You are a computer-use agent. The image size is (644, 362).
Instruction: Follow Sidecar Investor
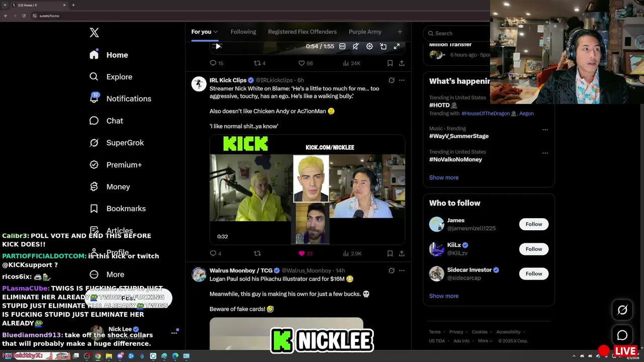pos(534,274)
